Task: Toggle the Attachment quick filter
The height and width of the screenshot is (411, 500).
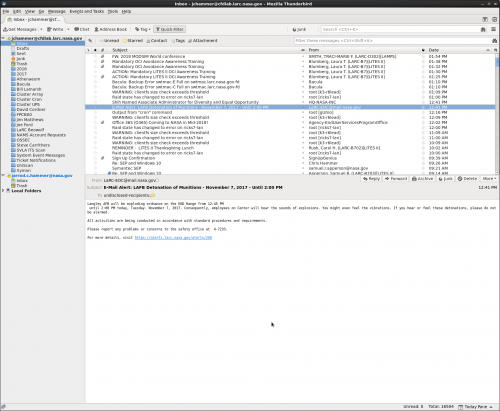Action: pos(203,41)
